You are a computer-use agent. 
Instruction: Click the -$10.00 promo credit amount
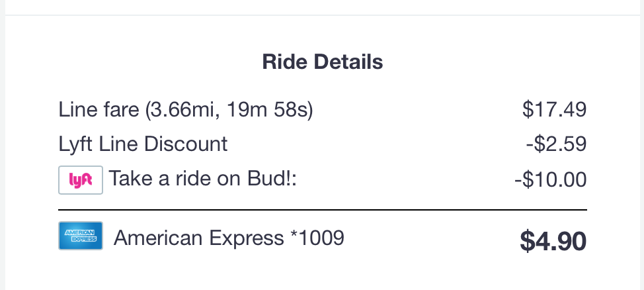point(550,179)
